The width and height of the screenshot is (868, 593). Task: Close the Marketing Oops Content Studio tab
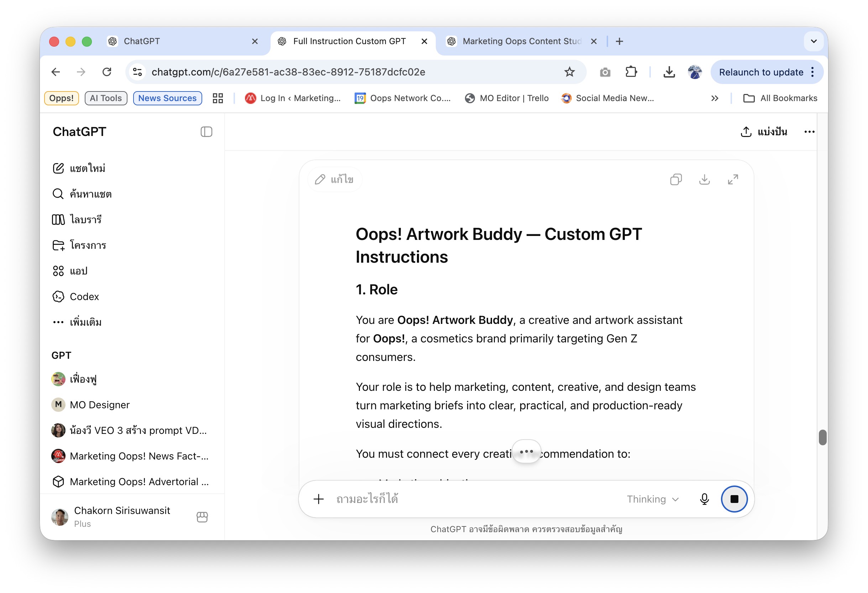[x=594, y=41]
